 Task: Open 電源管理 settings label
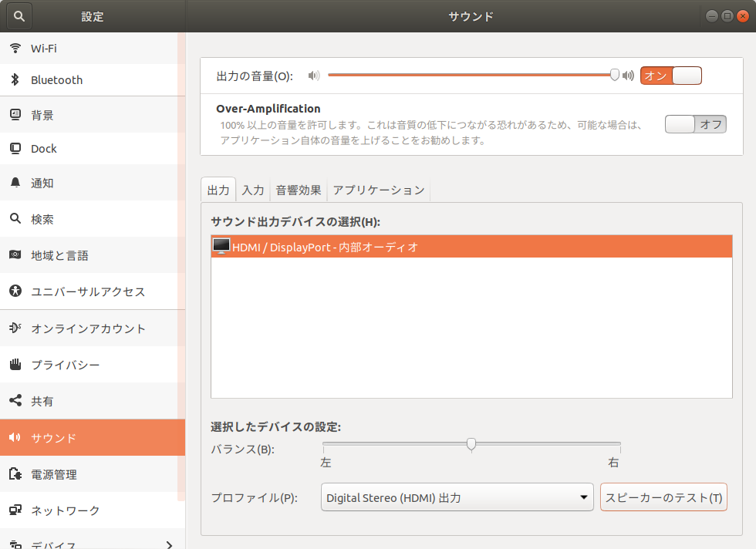[x=54, y=474]
